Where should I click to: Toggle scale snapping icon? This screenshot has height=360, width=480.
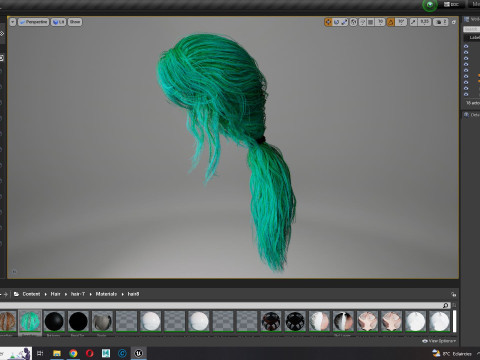(x=414, y=22)
